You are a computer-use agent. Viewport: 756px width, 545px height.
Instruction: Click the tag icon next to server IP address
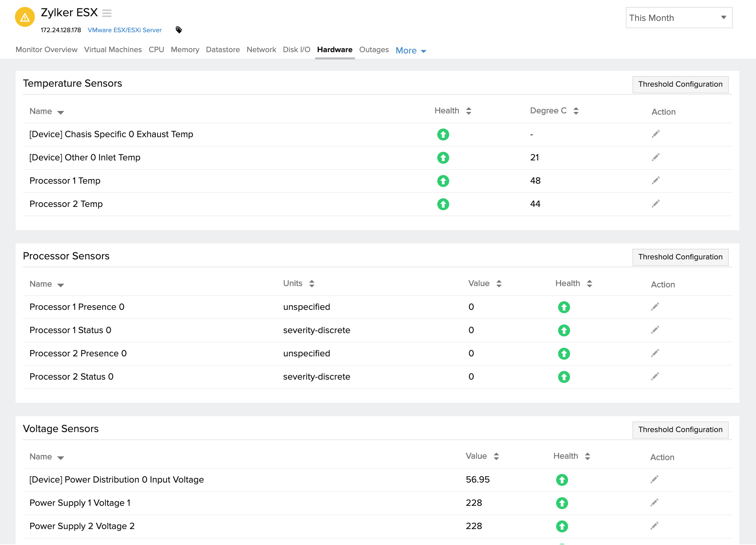click(179, 30)
